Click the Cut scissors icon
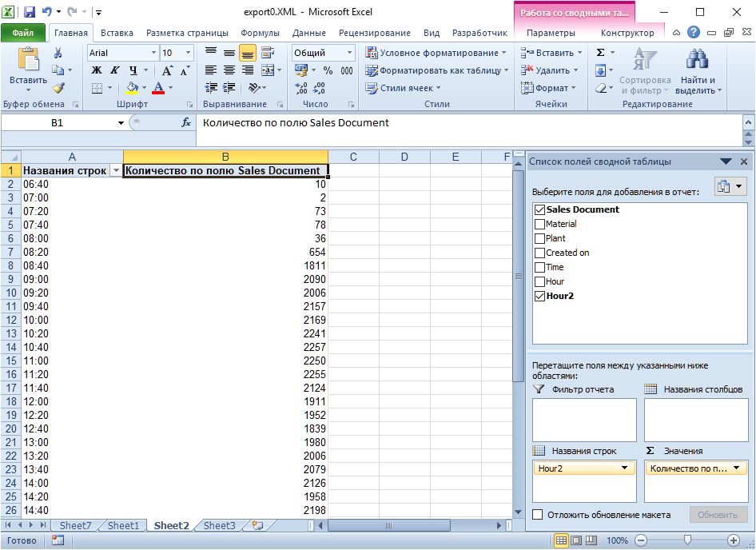This screenshot has height=550, width=756. pyautogui.click(x=58, y=53)
